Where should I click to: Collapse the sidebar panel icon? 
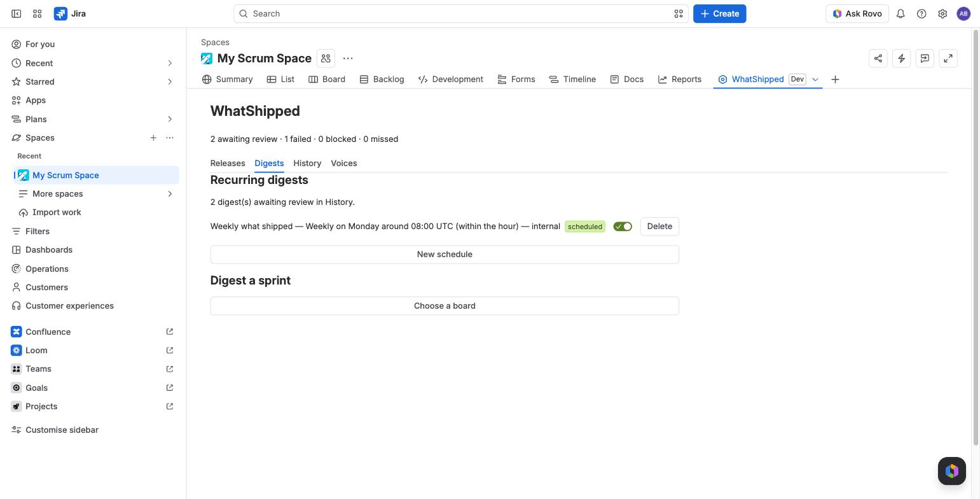tap(17, 13)
